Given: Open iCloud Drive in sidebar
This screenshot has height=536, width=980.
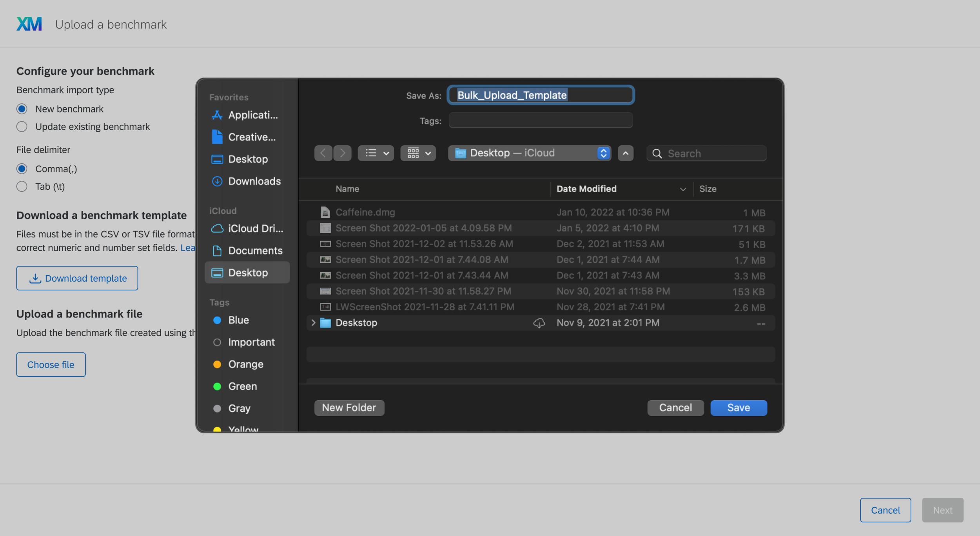Looking at the screenshot, I should [x=255, y=228].
